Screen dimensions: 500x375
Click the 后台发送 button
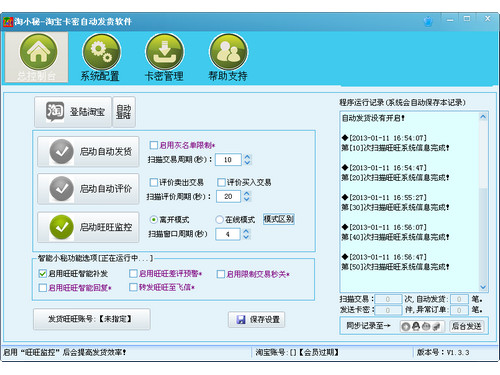point(467,326)
